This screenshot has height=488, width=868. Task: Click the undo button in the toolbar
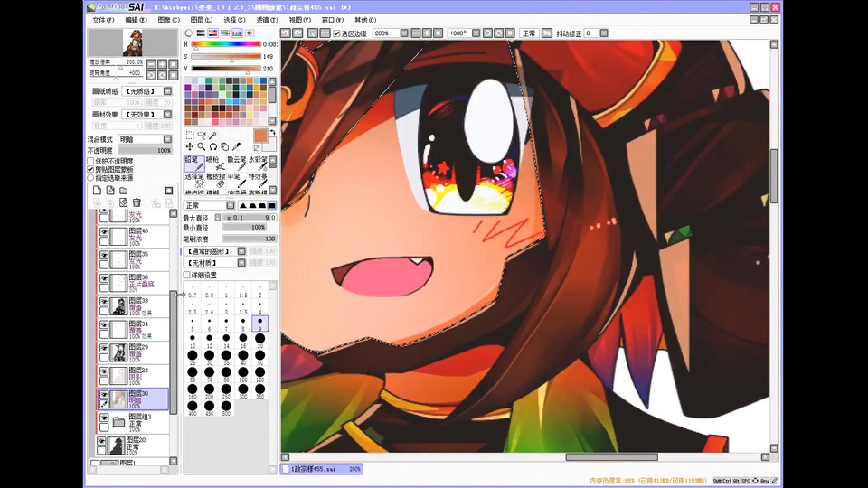[x=286, y=33]
